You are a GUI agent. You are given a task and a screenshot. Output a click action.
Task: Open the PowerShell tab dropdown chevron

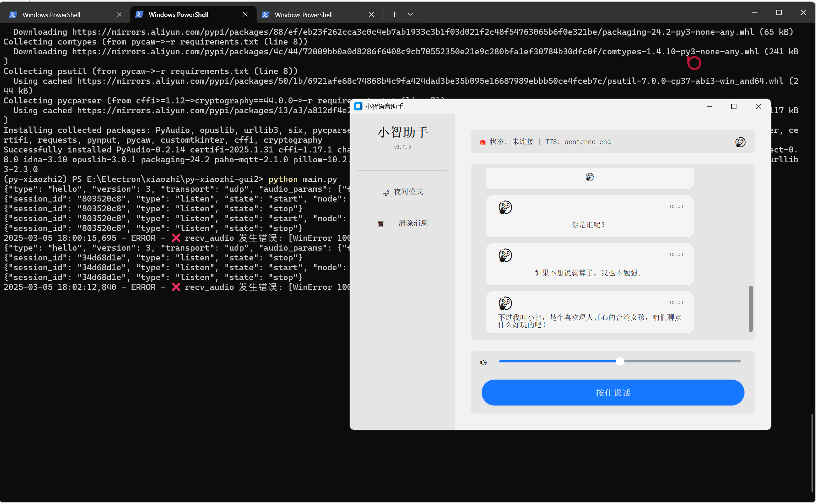pyautogui.click(x=410, y=14)
